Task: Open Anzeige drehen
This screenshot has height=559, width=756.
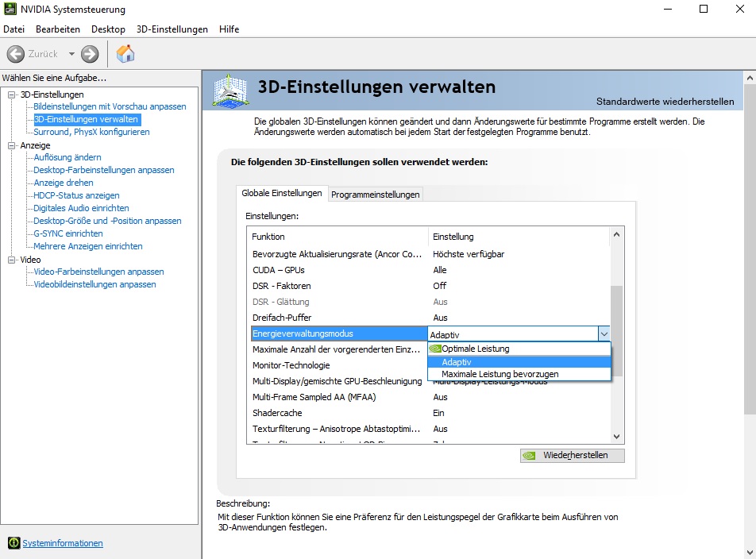Action: coord(64,183)
